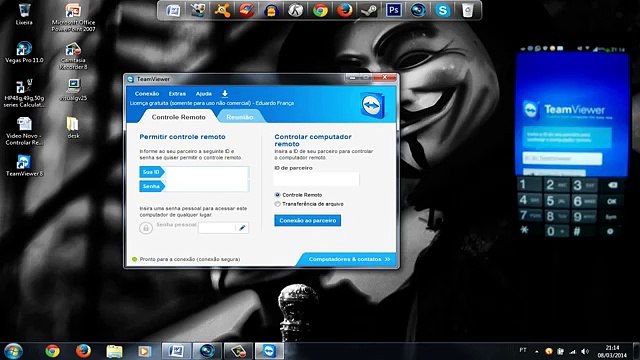Viewport: 640px width, 360px height.
Task: Click the Conexão ao parceiro button
Action: pyautogui.click(x=307, y=220)
